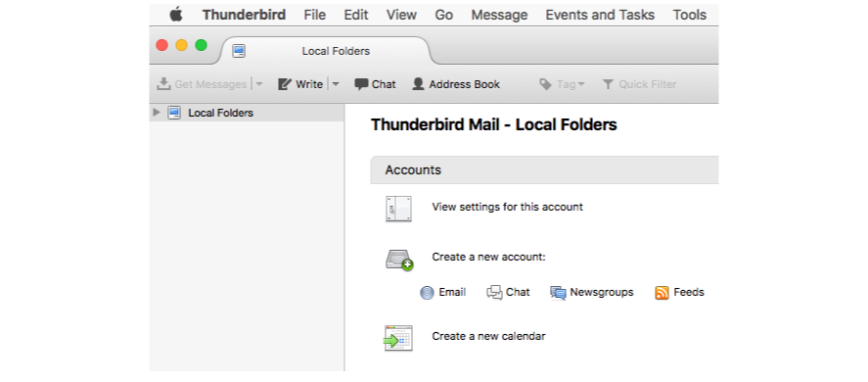Click the Write button to compose
The image size is (868, 382).
[x=300, y=84]
